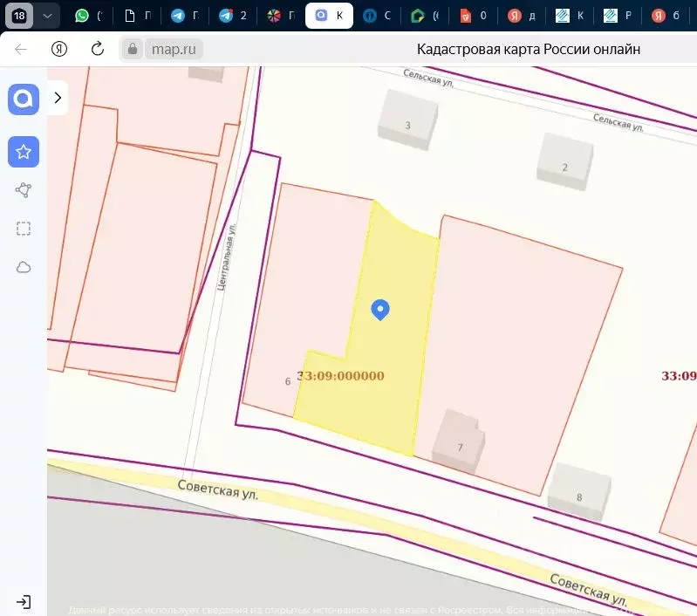Image resolution: width=697 pixels, height=616 pixels.
Task: Switch to the blank document tab
Action: (x=137, y=16)
